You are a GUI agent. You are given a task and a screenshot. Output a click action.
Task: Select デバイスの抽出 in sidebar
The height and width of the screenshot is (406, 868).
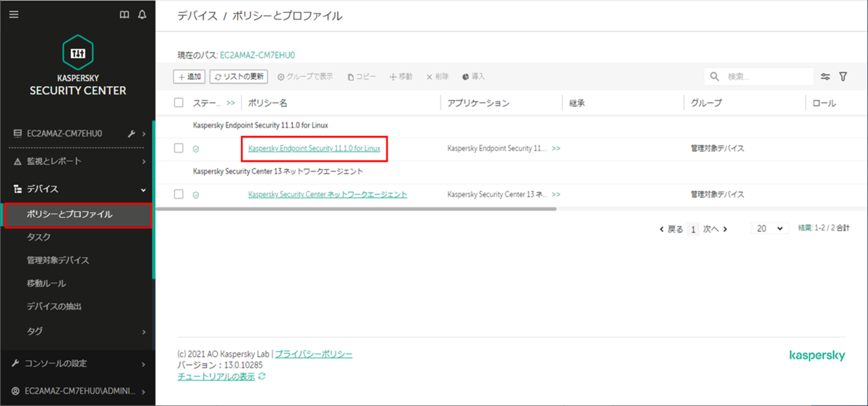click(54, 307)
